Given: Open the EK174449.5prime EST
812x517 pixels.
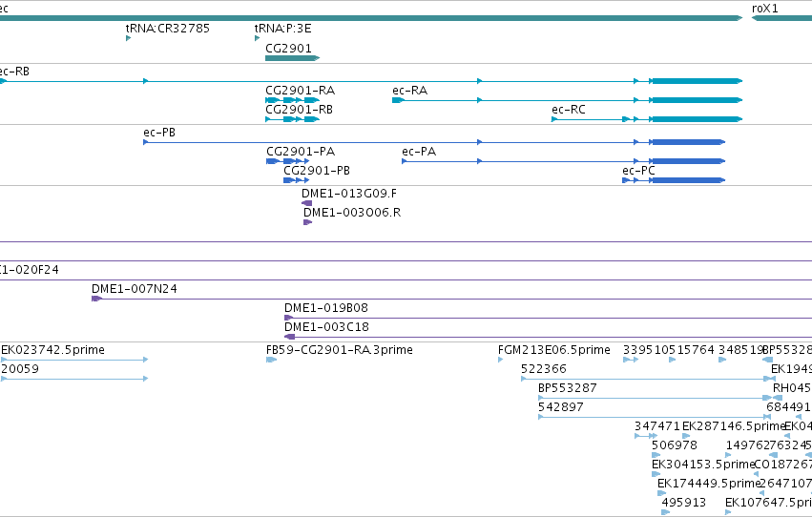Looking at the screenshot, I should 661,493.
